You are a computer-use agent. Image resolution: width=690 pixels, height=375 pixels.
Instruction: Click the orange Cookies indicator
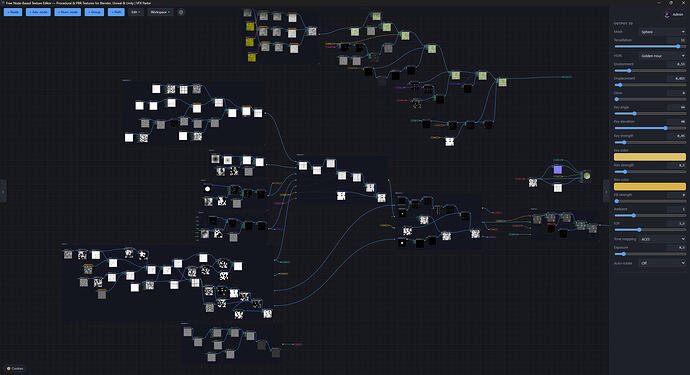coord(15,368)
